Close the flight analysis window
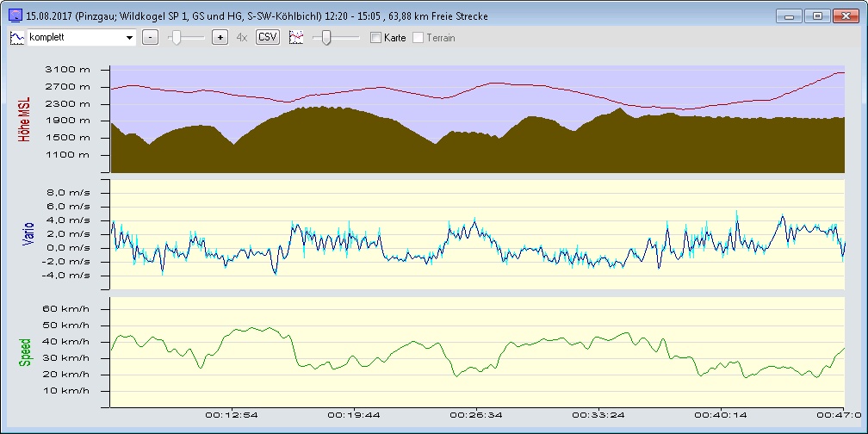This screenshot has height=434, width=868. [x=845, y=15]
